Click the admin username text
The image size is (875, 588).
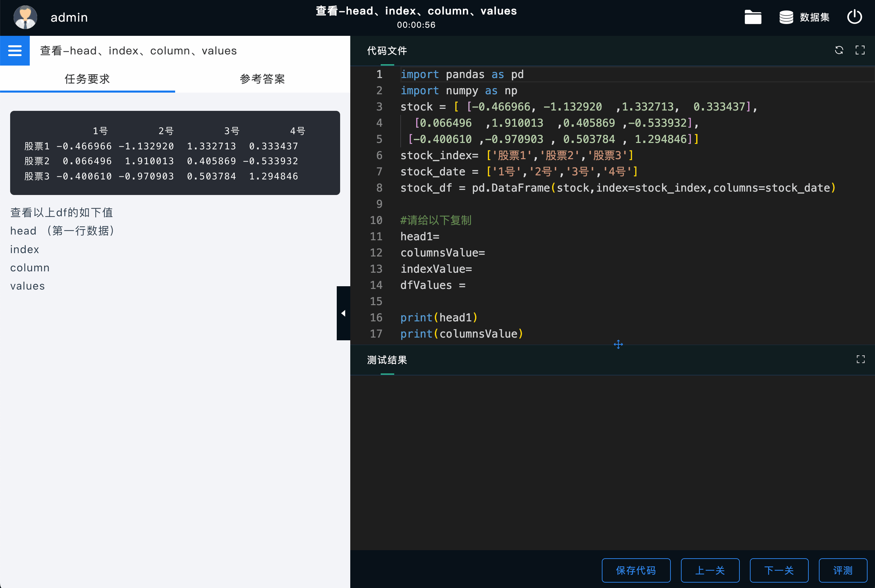click(x=69, y=17)
